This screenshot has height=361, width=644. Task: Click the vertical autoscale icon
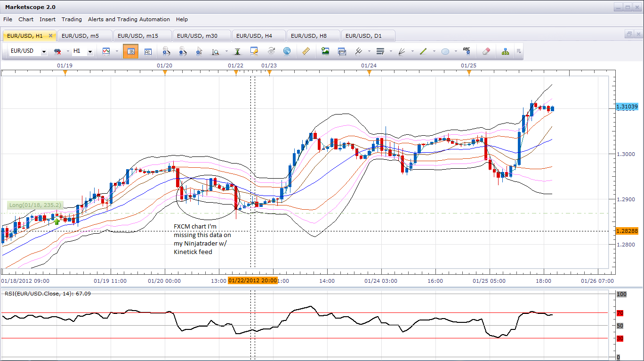click(x=237, y=51)
